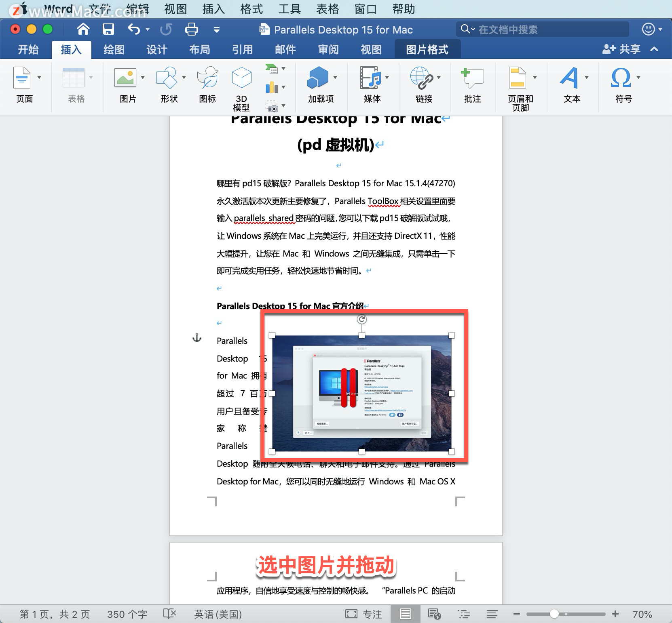The image size is (672, 623).
Task: Open the 格式 menu in menu bar
Action: (251, 9)
